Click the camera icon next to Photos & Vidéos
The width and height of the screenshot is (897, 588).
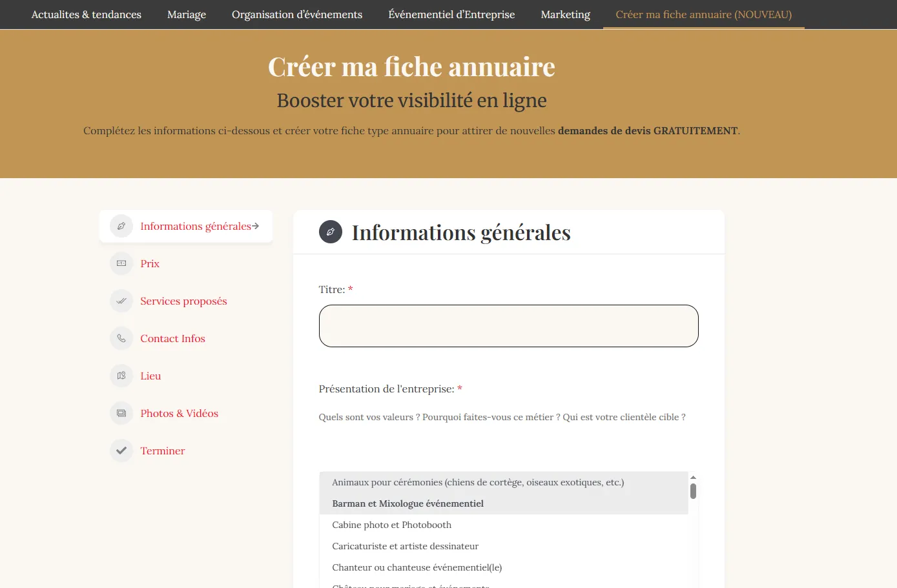[121, 413]
